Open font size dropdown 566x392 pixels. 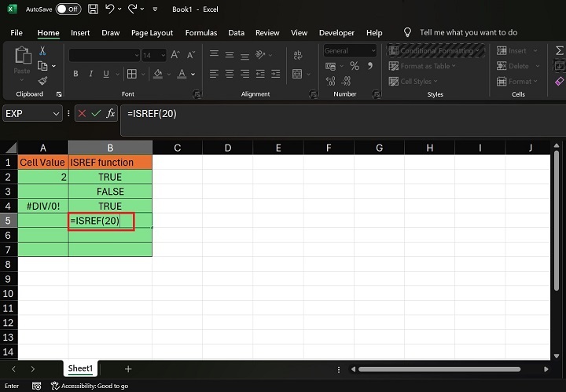(x=164, y=55)
